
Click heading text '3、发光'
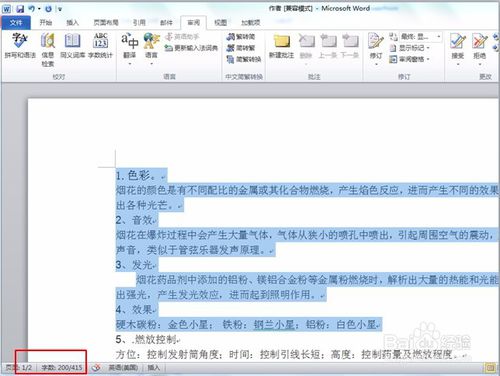coord(134,265)
